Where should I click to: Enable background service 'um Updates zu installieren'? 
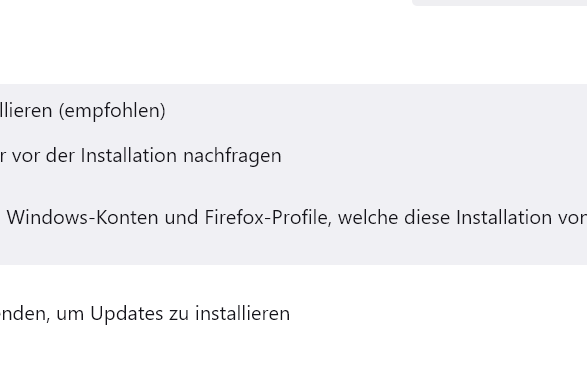pos(145,314)
